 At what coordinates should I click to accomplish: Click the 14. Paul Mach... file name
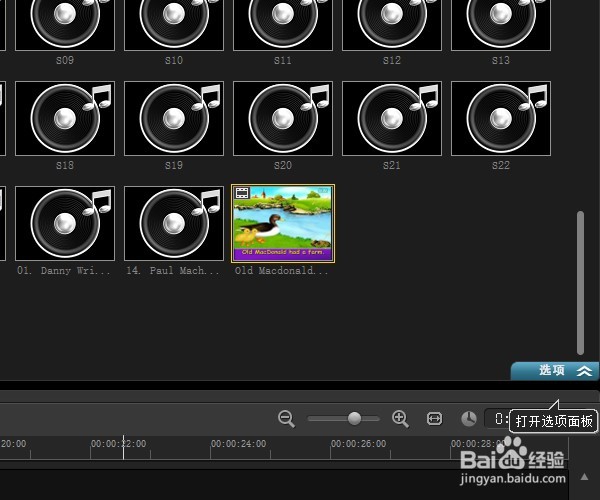click(x=173, y=270)
